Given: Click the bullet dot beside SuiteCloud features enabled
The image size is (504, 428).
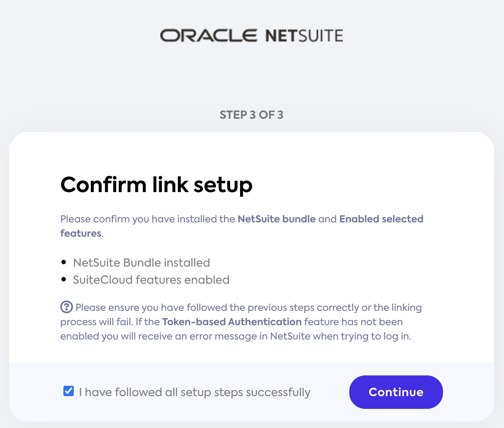Looking at the screenshot, I should tap(64, 279).
